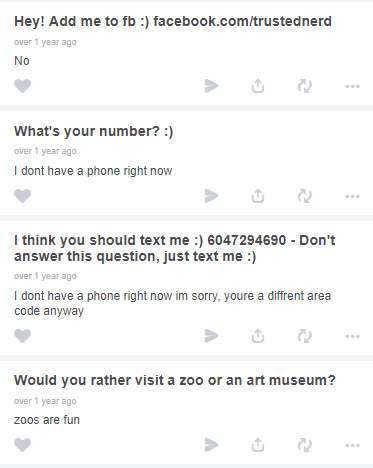The image size is (373, 468).
Task: Heart the "different area code" answer
Action: 22,336
